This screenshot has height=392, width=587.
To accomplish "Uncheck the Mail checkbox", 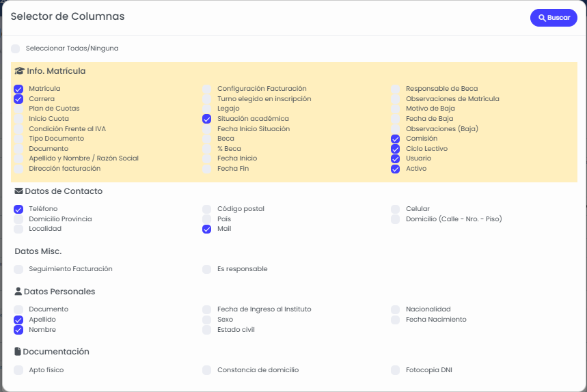I will coord(206,229).
